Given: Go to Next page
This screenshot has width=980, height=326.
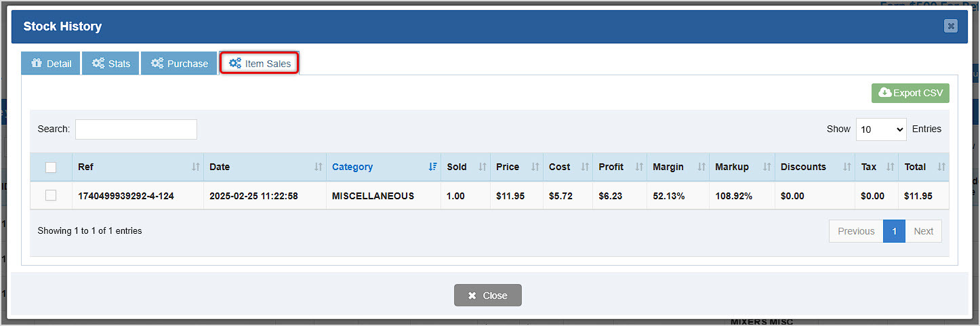Looking at the screenshot, I should (923, 231).
